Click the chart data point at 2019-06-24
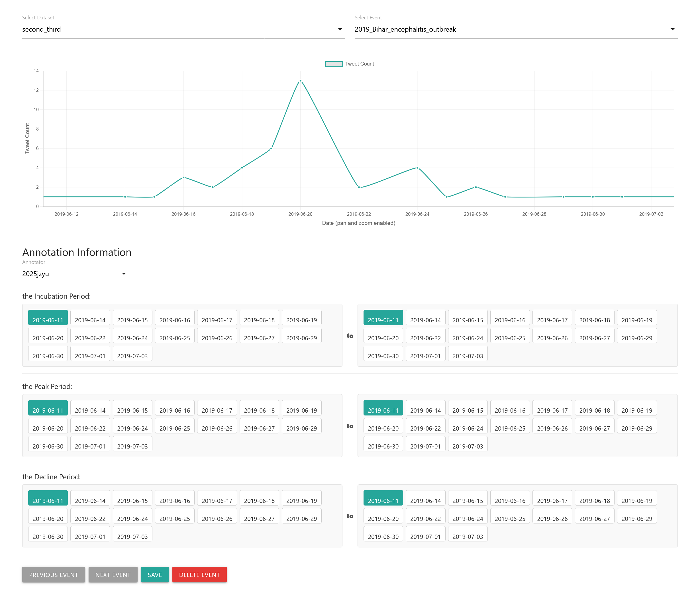The image size is (700, 597). 417,168
